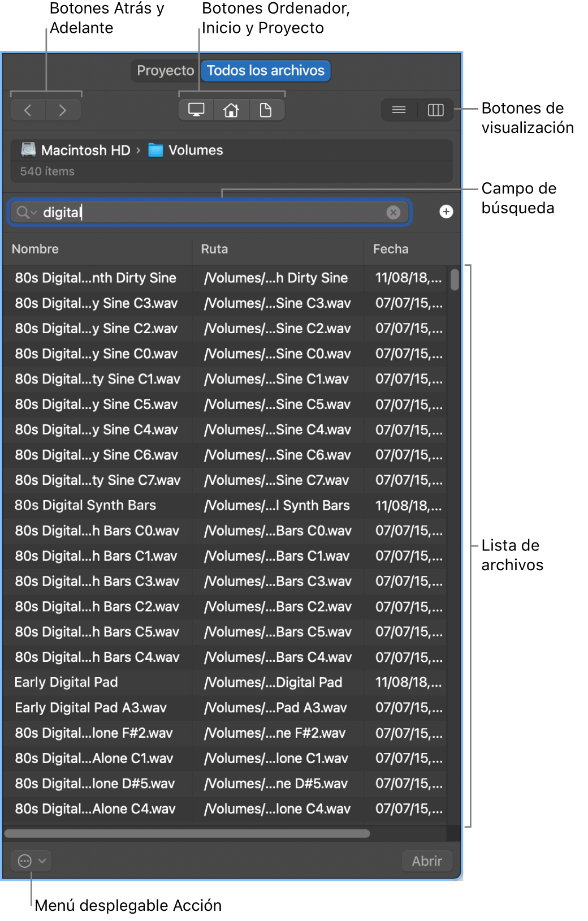Click the Back navigation arrow button
This screenshot has width=588, height=921.
28,110
